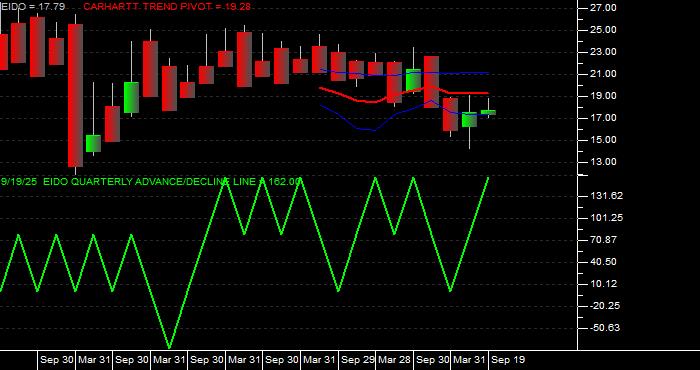Click the 15.00 price axis value
The height and width of the screenshot is (370, 700).
(604, 140)
